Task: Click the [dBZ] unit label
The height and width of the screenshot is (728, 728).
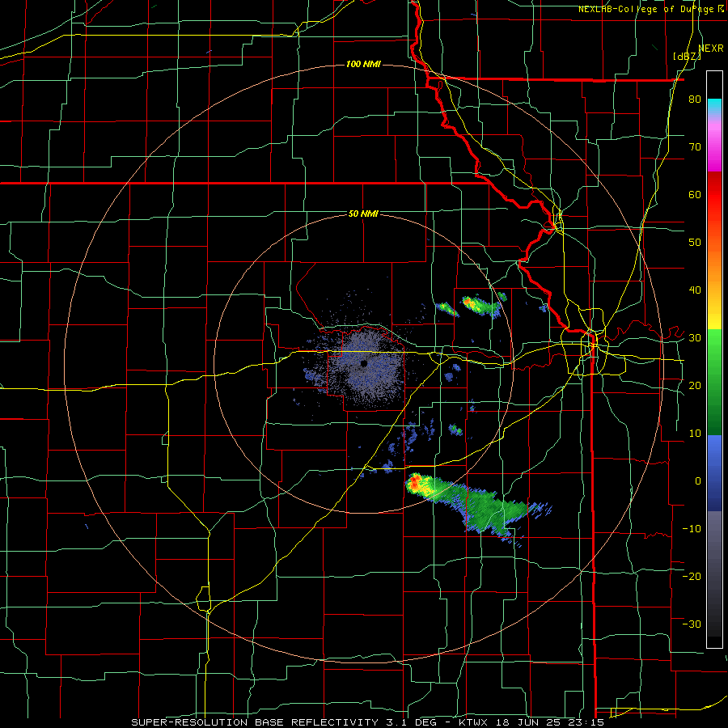Action: [x=687, y=57]
